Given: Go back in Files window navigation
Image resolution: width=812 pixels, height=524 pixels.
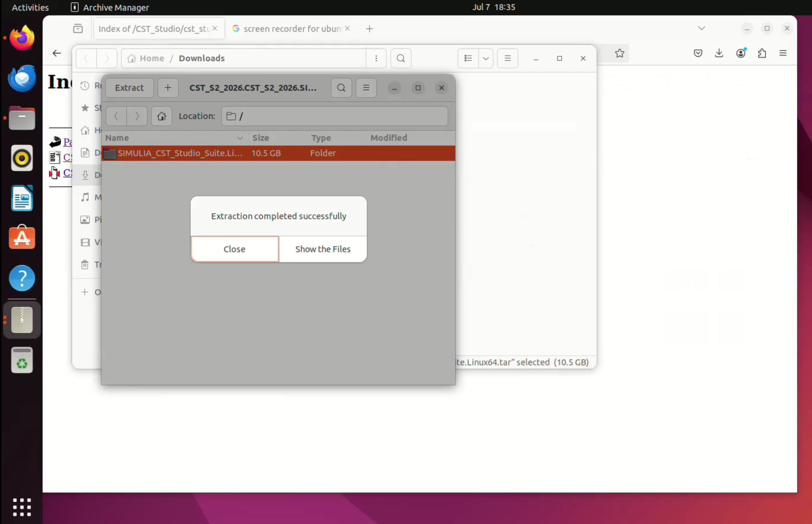Looking at the screenshot, I should click(x=86, y=58).
